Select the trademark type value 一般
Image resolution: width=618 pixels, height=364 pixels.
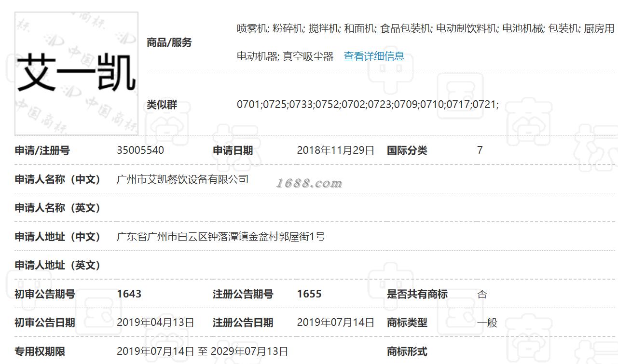point(487,323)
